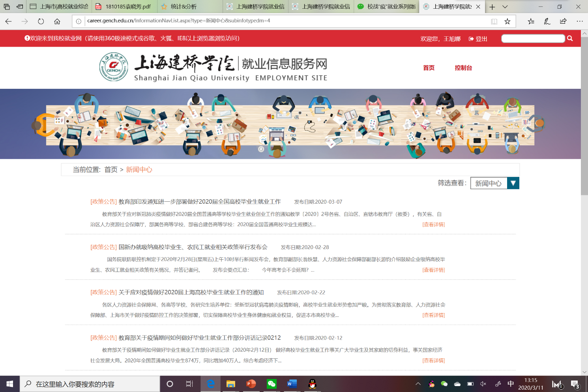Click the site search input field
This screenshot has height=392, width=588.
(x=533, y=38)
